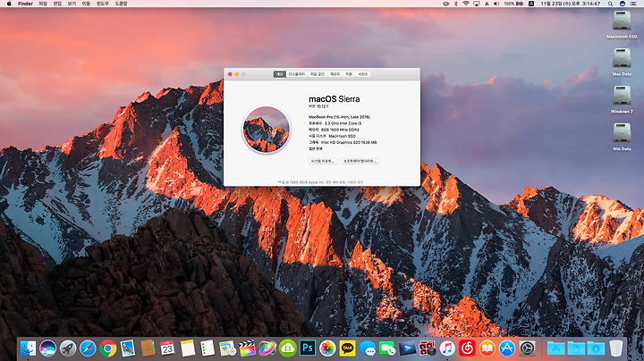Click 소프트웨어 업데이트 (Software Update) button
Viewport: 644px width, 361px height.
coord(360,161)
